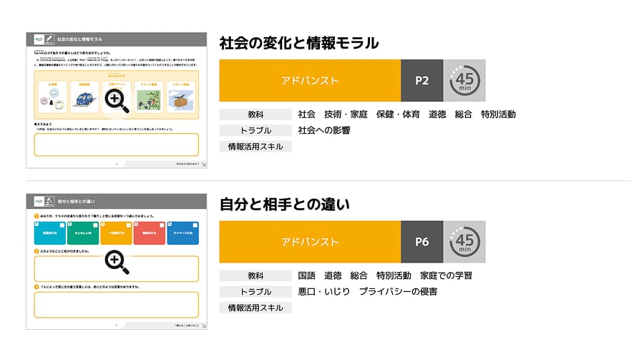
Task: Click the teal word card in the second worksheet
Action: [49, 233]
